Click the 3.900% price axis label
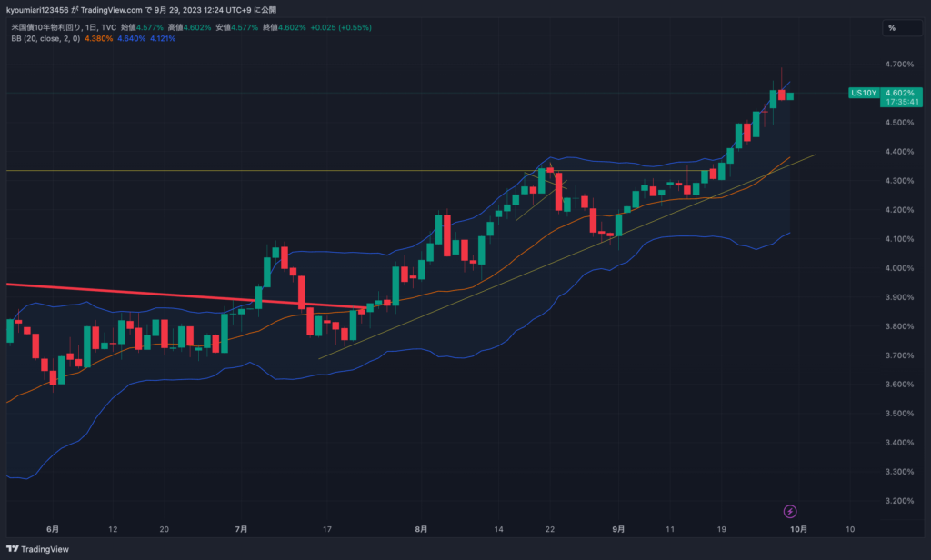Screen dimensions: 931x560 tap(899, 297)
